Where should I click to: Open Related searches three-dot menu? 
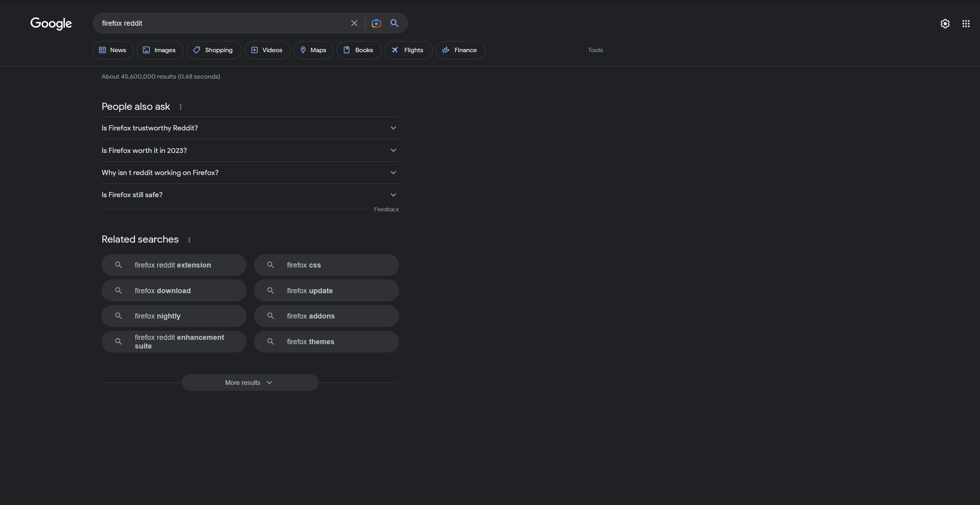point(189,240)
